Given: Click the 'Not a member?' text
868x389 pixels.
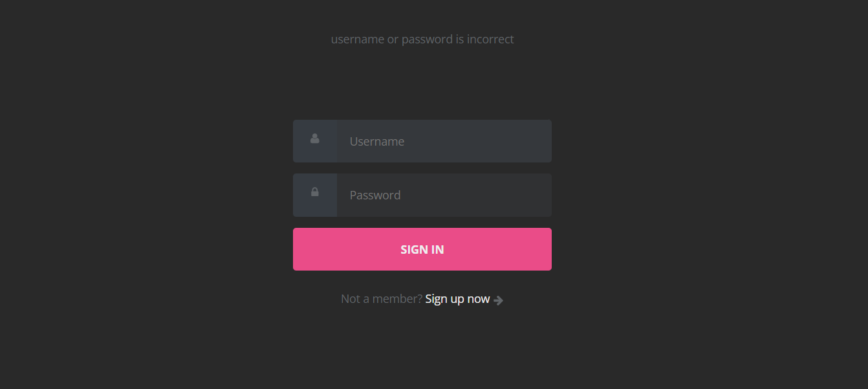Looking at the screenshot, I should [x=382, y=299].
